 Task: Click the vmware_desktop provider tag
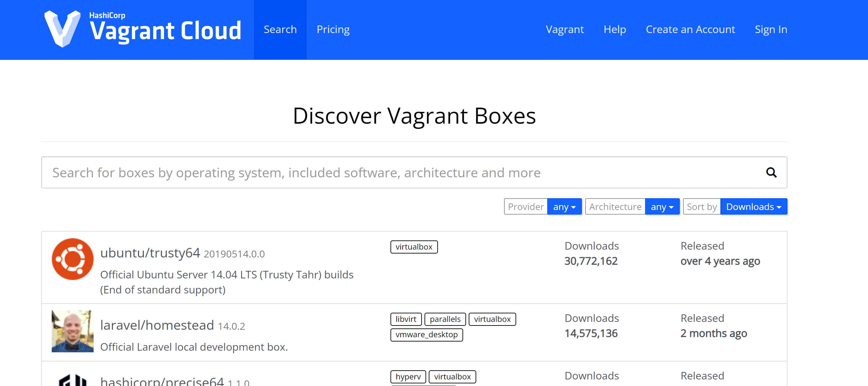click(426, 334)
